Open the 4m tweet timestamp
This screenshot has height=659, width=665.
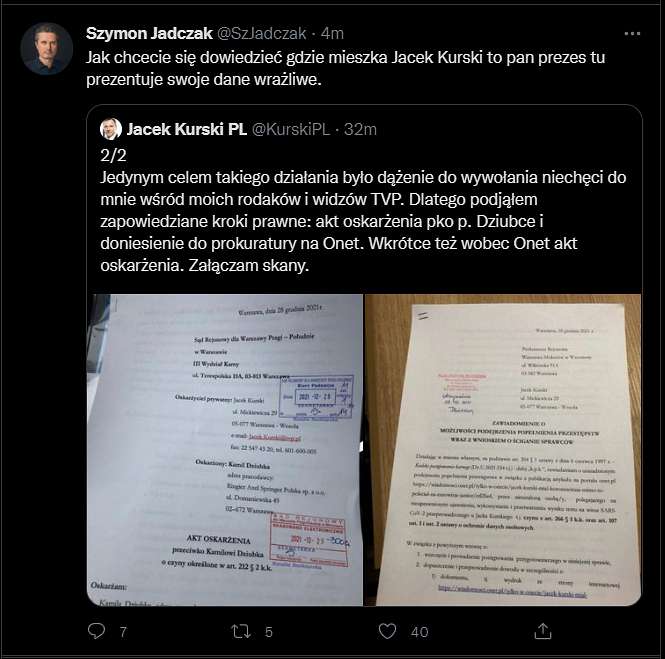[x=332, y=33]
